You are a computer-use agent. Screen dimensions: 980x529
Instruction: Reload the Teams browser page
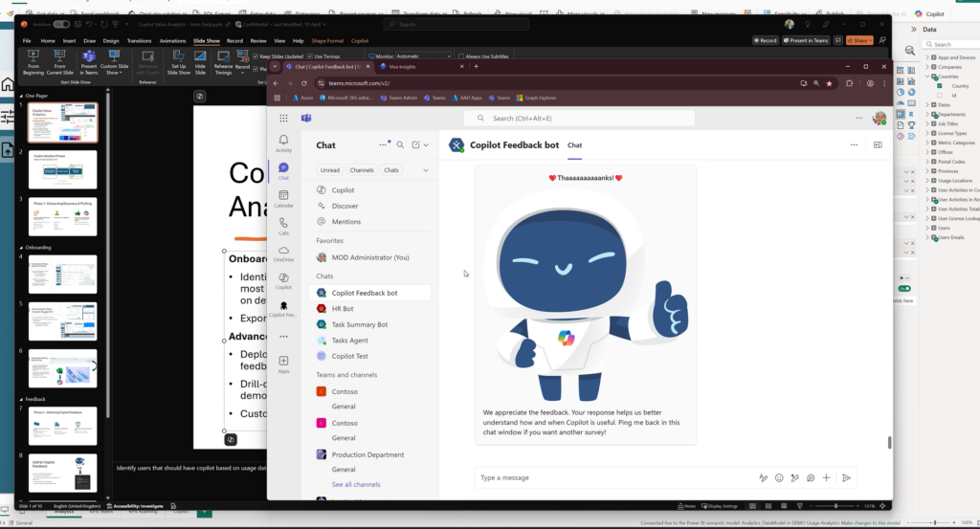tap(304, 83)
